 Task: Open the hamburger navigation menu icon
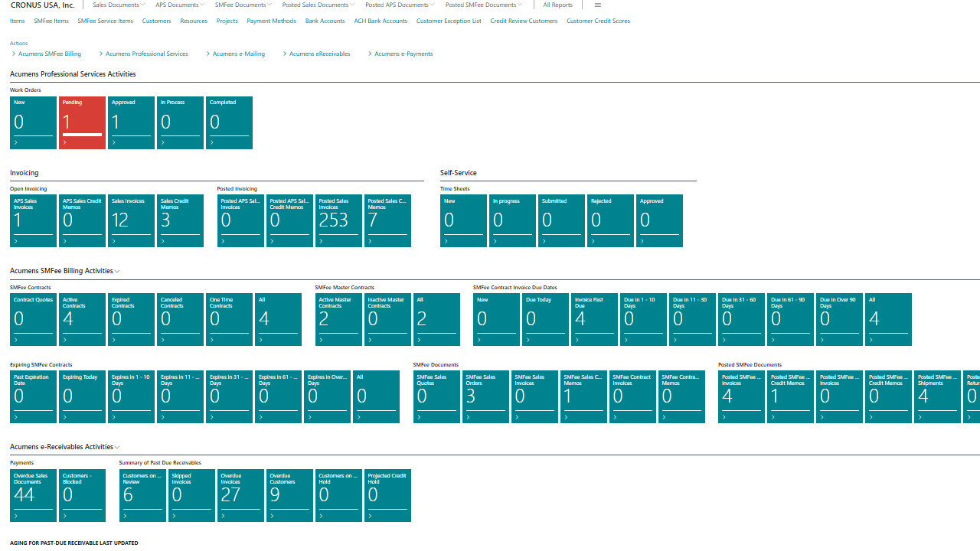tap(597, 5)
